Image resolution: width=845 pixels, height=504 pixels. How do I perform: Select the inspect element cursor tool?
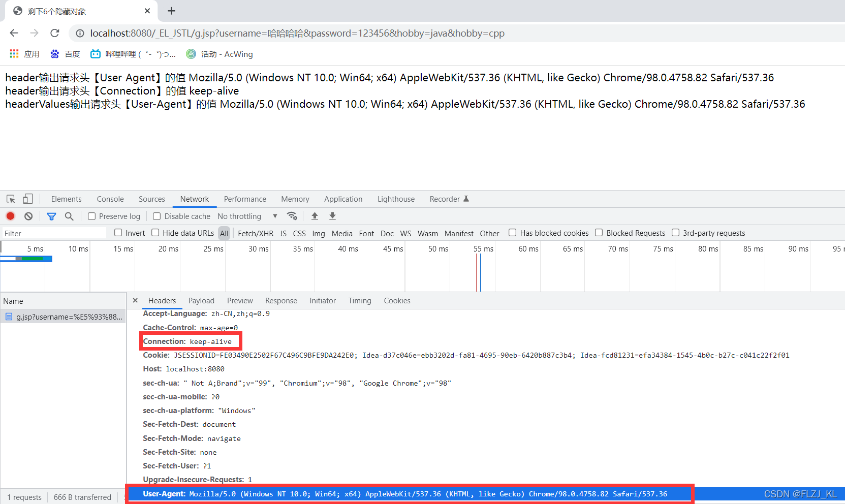coord(11,199)
